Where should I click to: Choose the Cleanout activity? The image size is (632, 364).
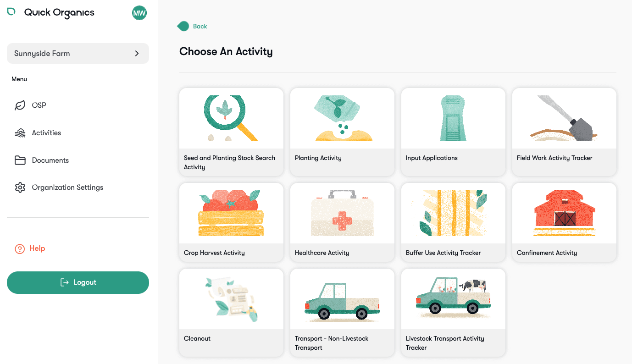pos(231,312)
